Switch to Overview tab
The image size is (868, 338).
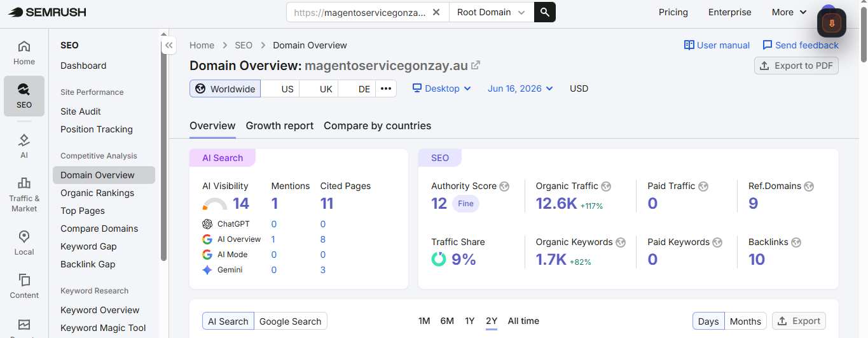point(212,125)
